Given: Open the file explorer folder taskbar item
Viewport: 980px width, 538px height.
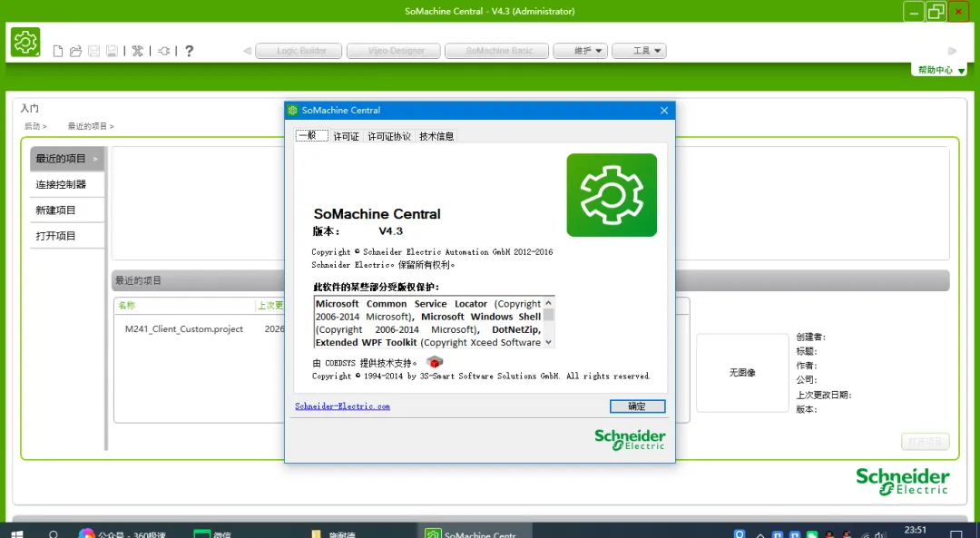Looking at the screenshot, I should tap(333, 533).
